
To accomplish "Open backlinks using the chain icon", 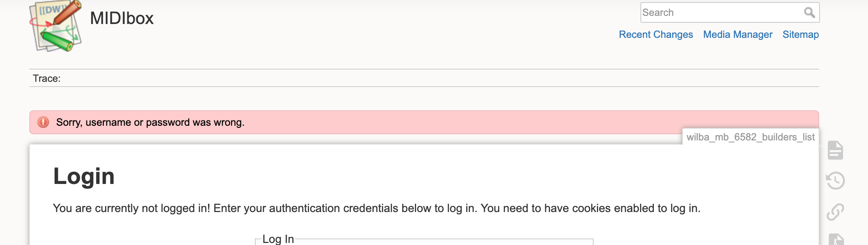I will coord(835,212).
